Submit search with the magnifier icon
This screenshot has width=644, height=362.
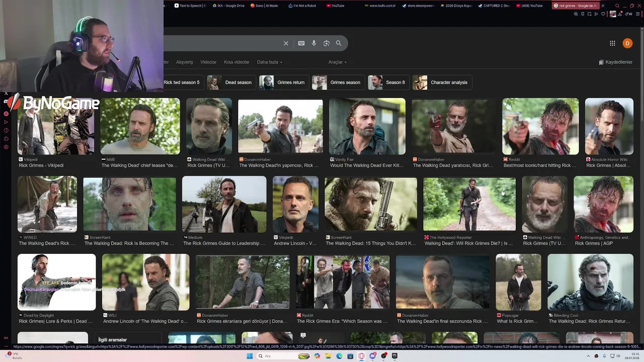pos(339,43)
